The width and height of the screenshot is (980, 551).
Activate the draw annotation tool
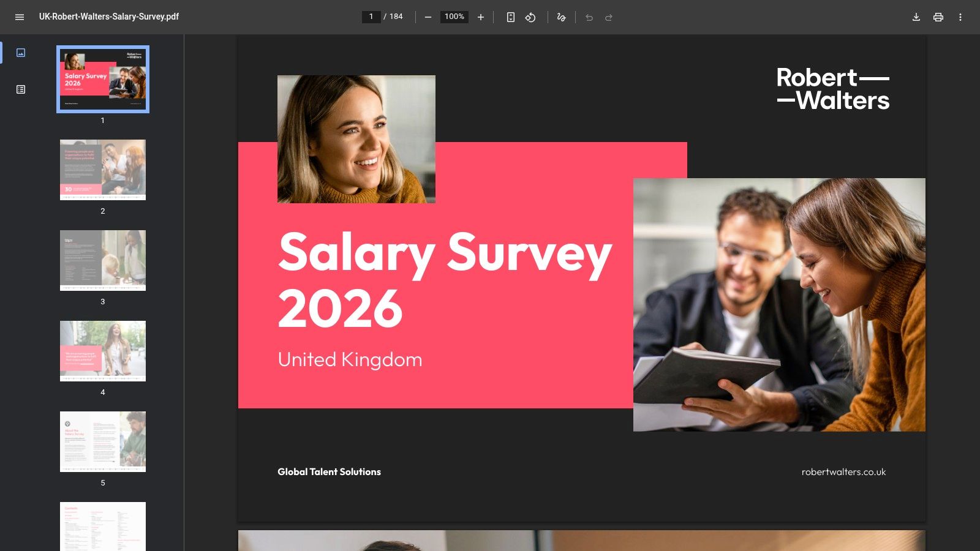click(x=561, y=17)
